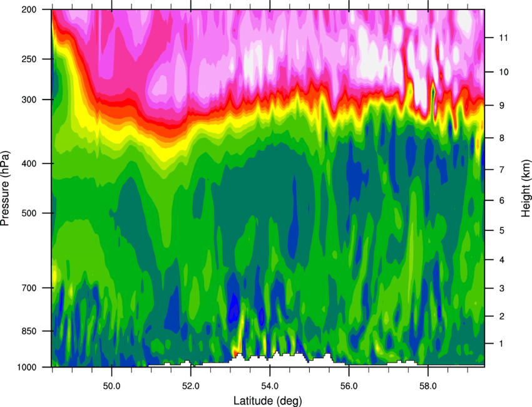This screenshot has width=532, height=407.
Task: Click the 6 km height label
Action: point(502,200)
